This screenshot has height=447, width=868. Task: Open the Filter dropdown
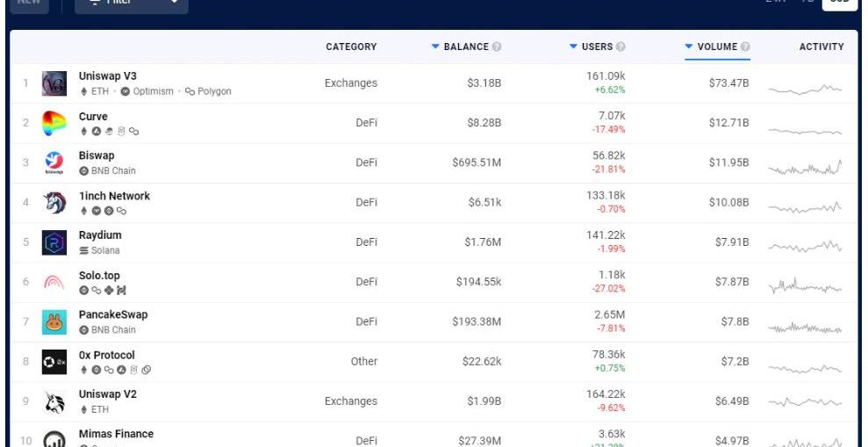pos(132,3)
